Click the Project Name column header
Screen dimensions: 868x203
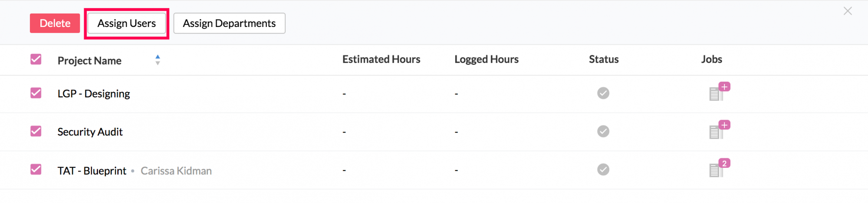pos(89,60)
